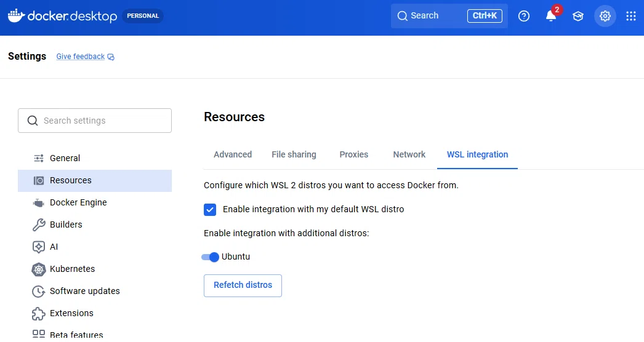Screen dimensions: 644x342
Task: Click 'Configure which WSL 2 distros' description text
Action: 331,185
